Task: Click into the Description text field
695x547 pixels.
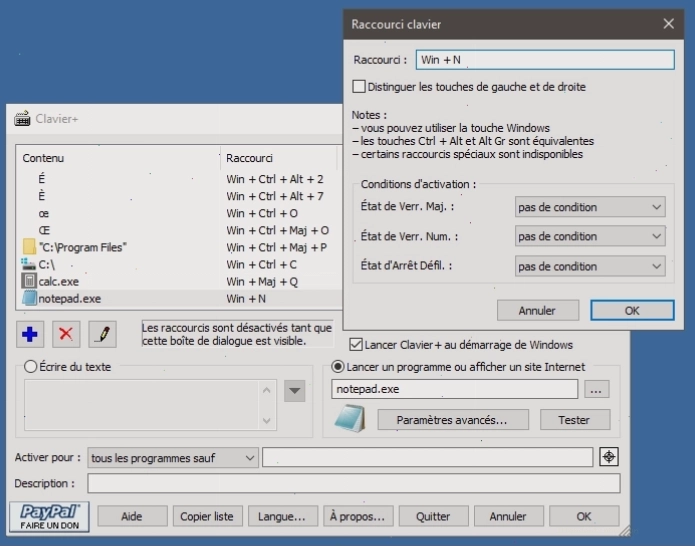Action: (353, 484)
